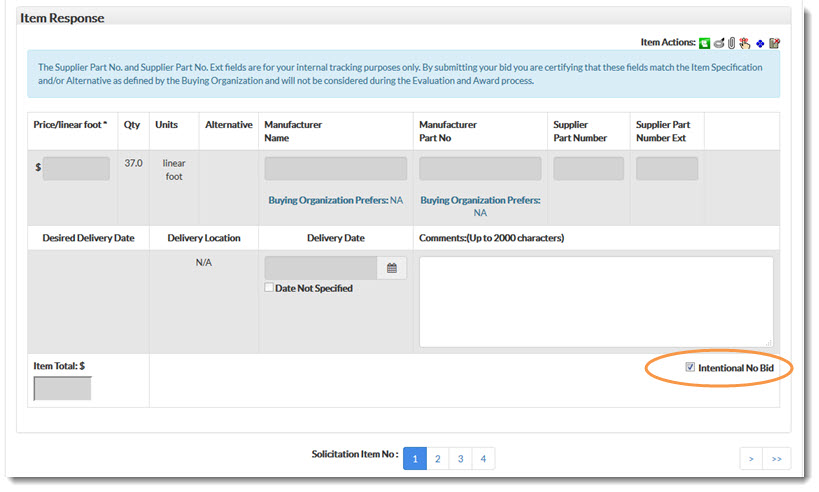Viewport: 819px width, 492px height.
Task: Click the Manufacturer Name input field
Action: (336, 169)
